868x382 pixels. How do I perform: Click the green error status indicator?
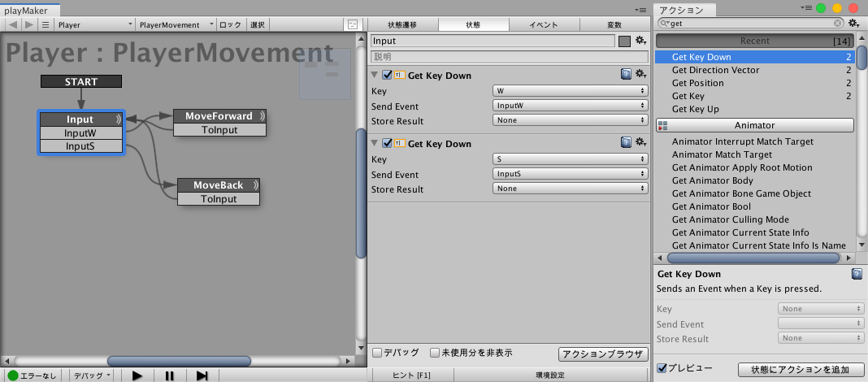pos(13,376)
